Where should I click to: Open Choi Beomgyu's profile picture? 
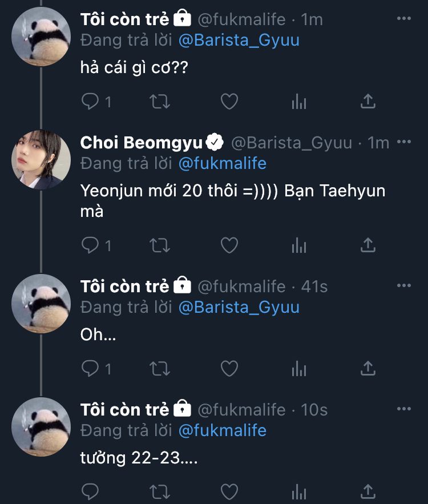click(41, 159)
